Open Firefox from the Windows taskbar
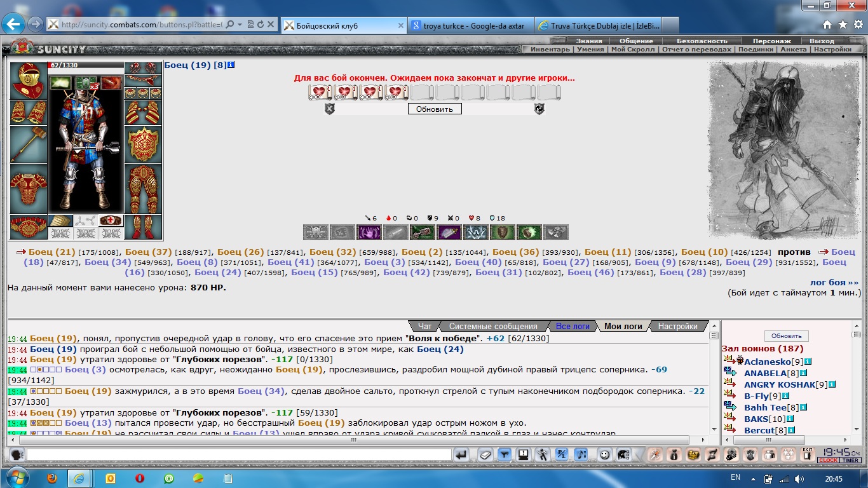 (51, 478)
